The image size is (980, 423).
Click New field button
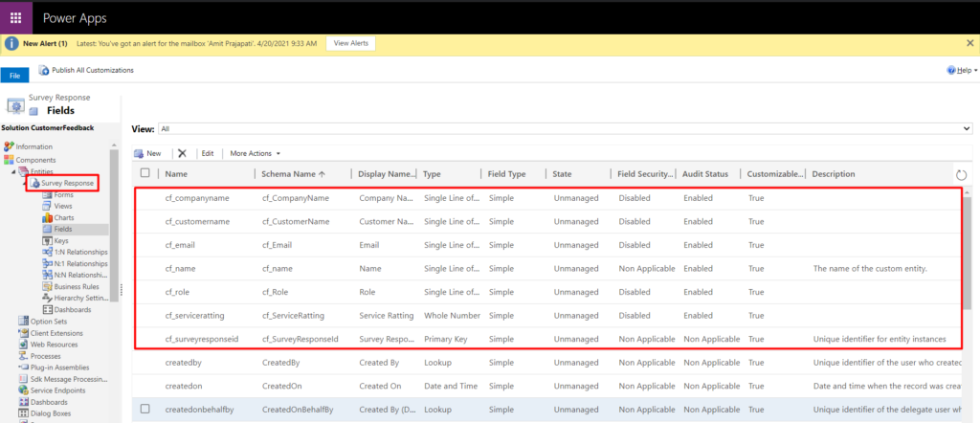(147, 153)
